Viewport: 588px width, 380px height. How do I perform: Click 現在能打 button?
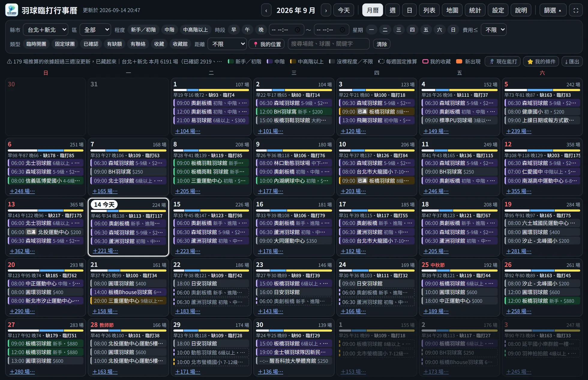[503, 61]
